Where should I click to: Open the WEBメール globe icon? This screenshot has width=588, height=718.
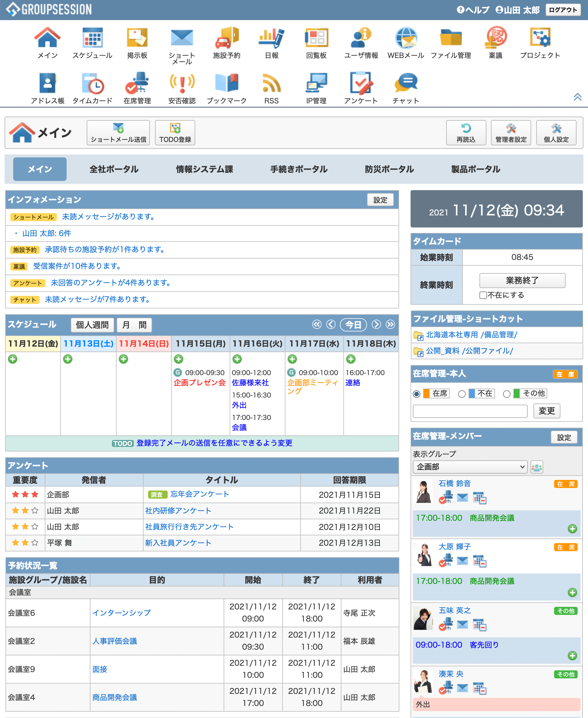pyautogui.click(x=406, y=38)
